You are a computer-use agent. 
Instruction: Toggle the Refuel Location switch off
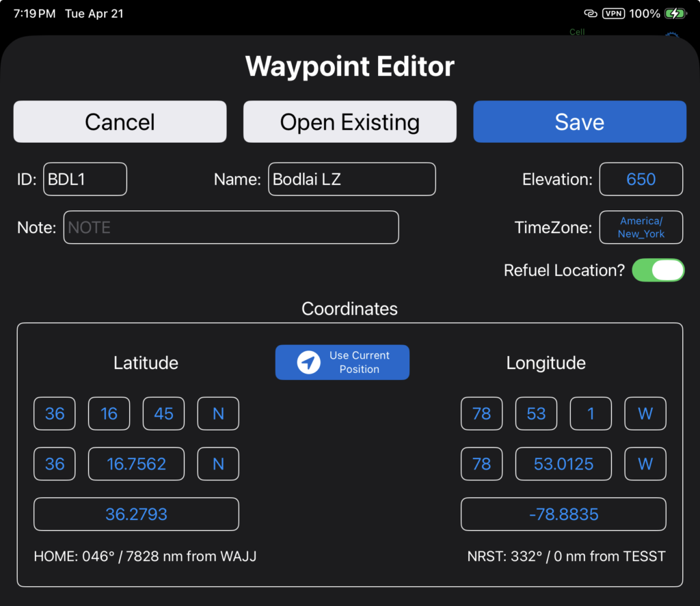point(658,270)
